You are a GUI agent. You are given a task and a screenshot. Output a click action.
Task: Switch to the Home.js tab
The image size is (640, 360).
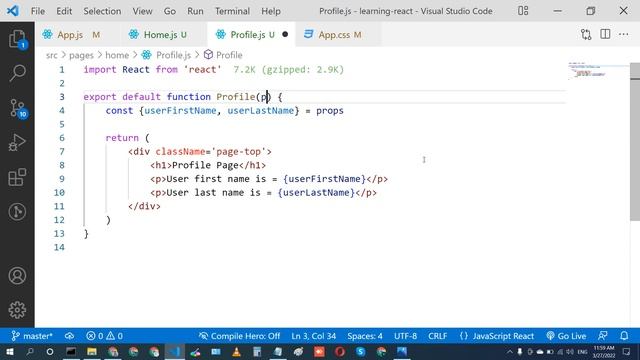click(x=164, y=35)
